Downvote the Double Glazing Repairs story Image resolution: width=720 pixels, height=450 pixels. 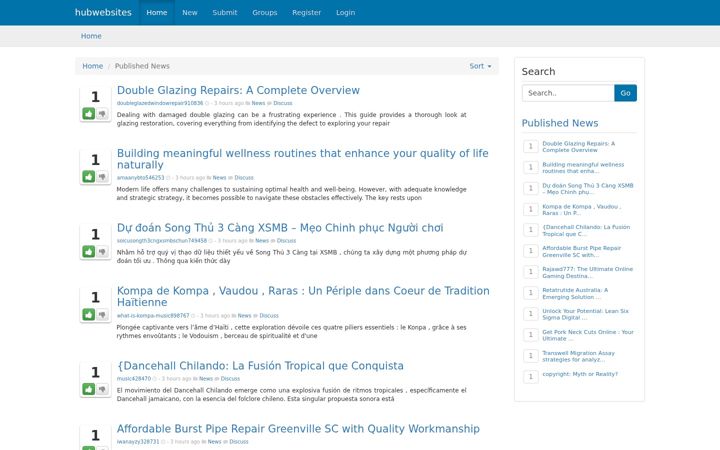coord(102,113)
